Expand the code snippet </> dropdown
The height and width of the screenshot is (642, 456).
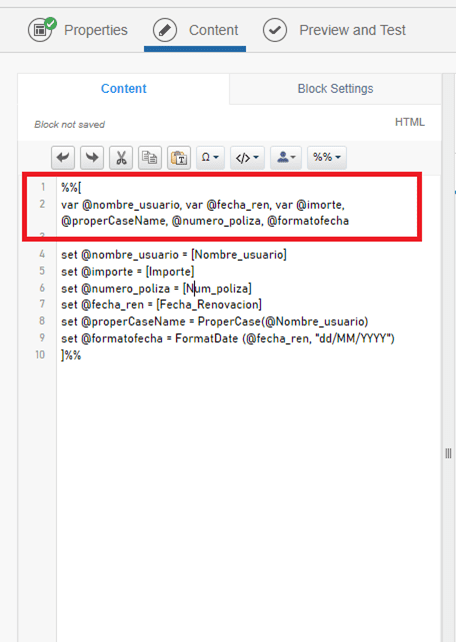(x=247, y=158)
